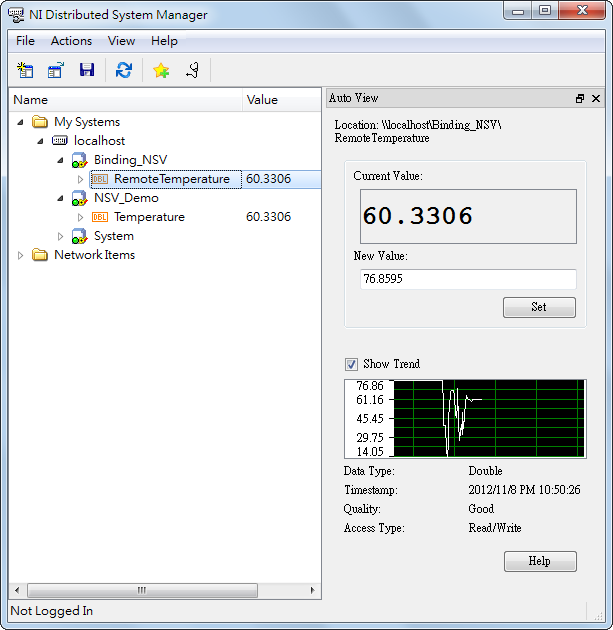Expand the System node
This screenshot has width=613, height=630.
(x=60, y=236)
